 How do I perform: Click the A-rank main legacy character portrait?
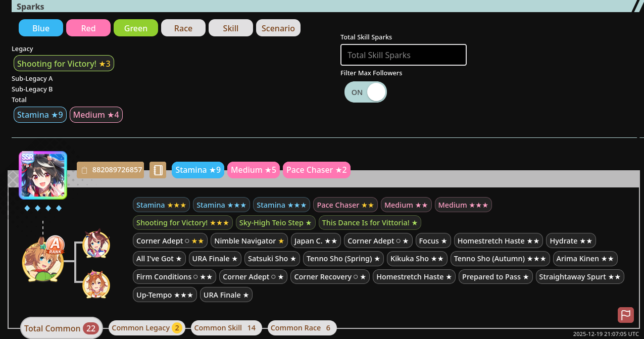(43, 261)
